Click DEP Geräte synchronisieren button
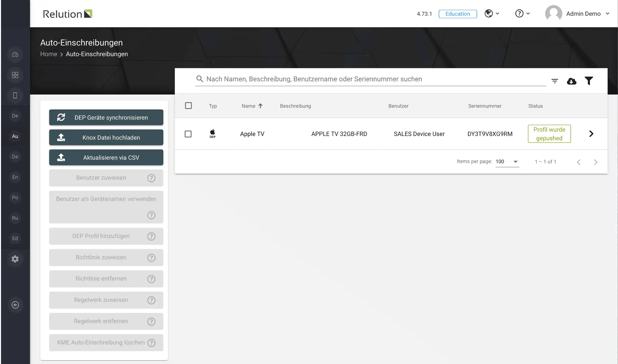The image size is (618, 364). 106,118
